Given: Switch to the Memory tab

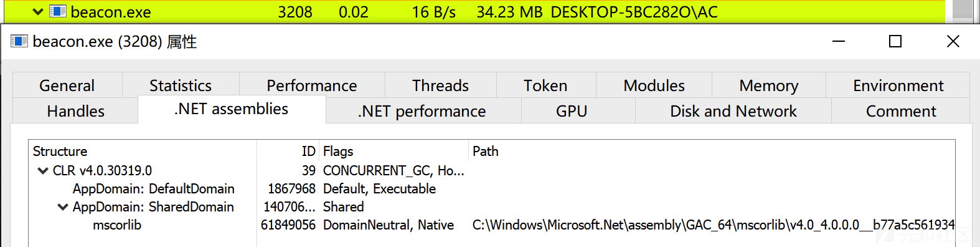Looking at the screenshot, I should (x=769, y=85).
